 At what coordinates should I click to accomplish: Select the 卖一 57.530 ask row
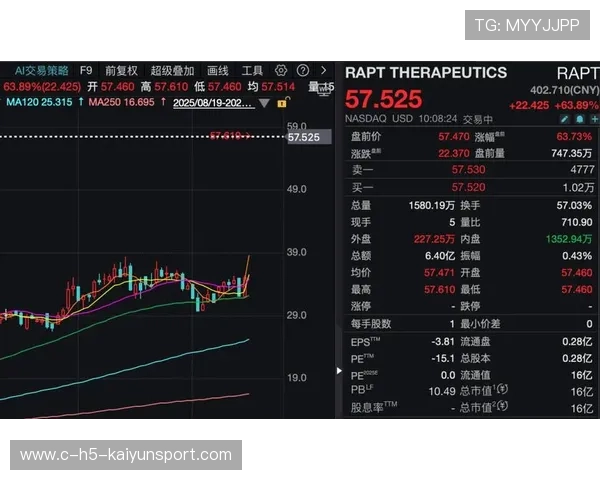point(473,170)
